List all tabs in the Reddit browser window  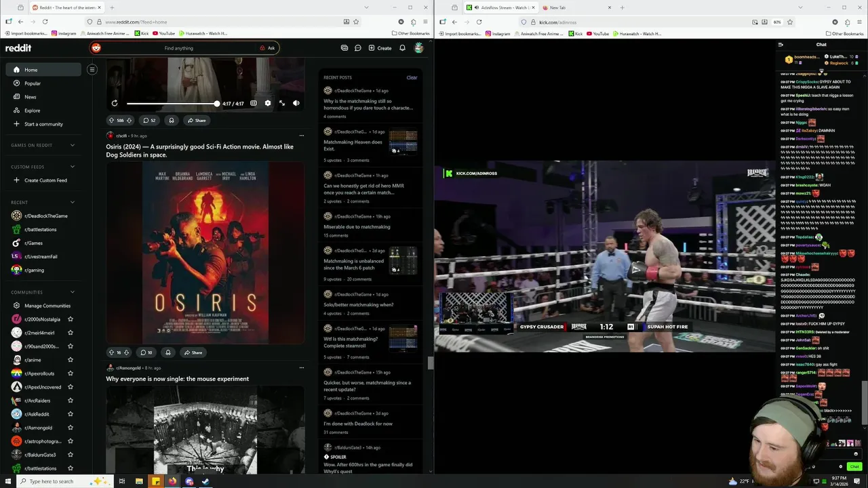pos(366,7)
